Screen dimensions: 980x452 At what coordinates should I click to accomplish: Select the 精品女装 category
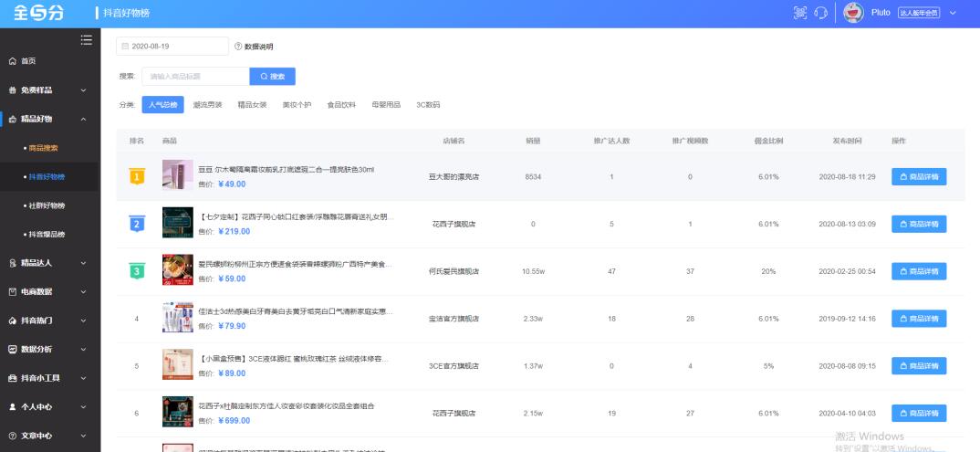click(252, 105)
